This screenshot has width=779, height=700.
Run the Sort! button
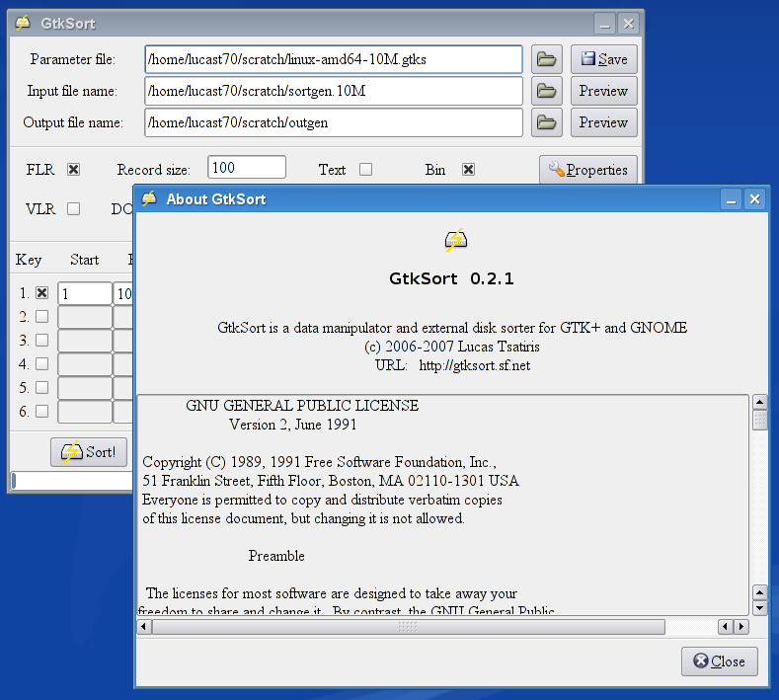pyautogui.click(x=89, y=452)
